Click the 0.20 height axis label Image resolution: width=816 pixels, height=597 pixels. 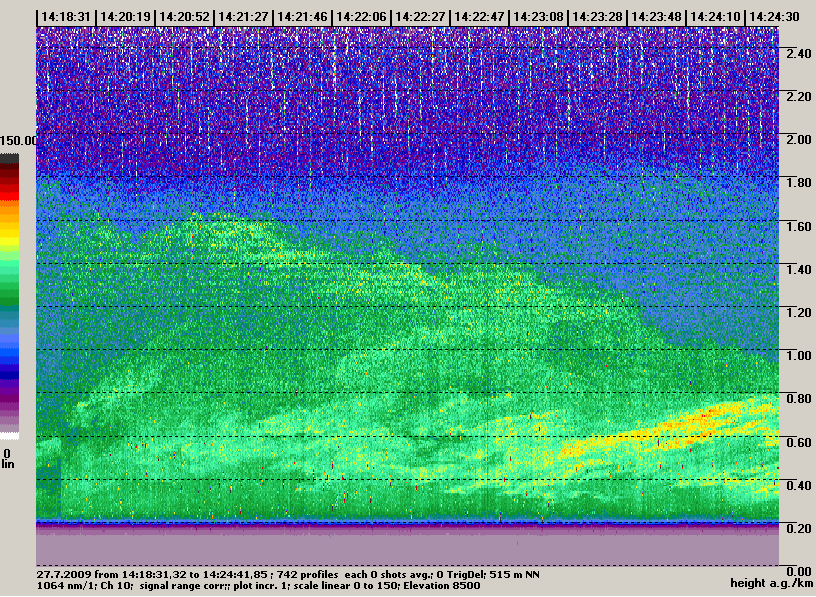tap(798, 529)
